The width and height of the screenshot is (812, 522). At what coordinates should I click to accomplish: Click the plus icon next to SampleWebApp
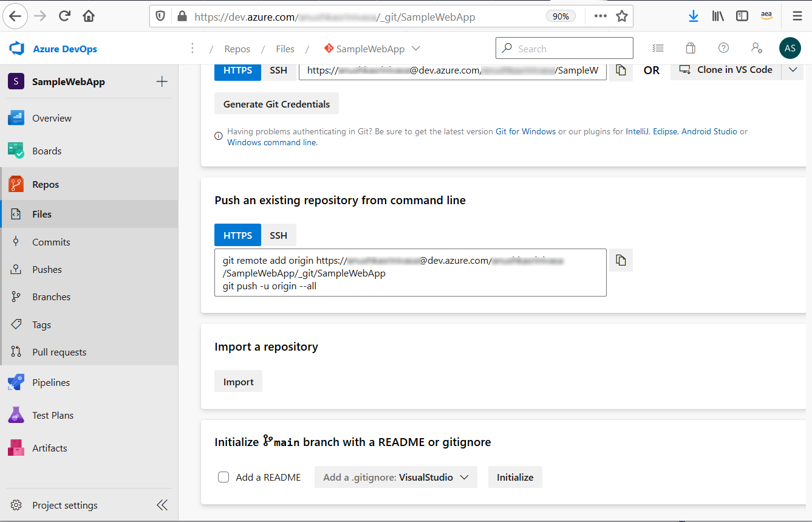click(162, 81)
